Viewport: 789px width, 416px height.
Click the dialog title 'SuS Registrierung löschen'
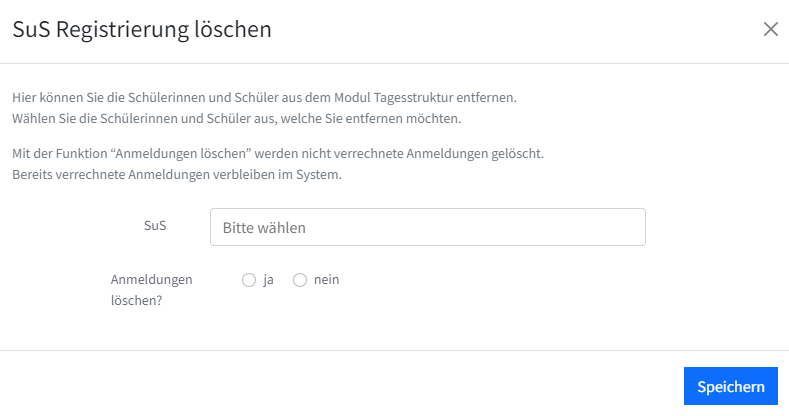(142, 29)
